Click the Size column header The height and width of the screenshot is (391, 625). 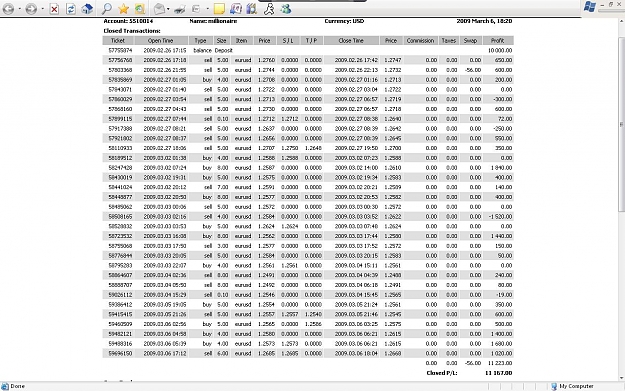(222, 41)
